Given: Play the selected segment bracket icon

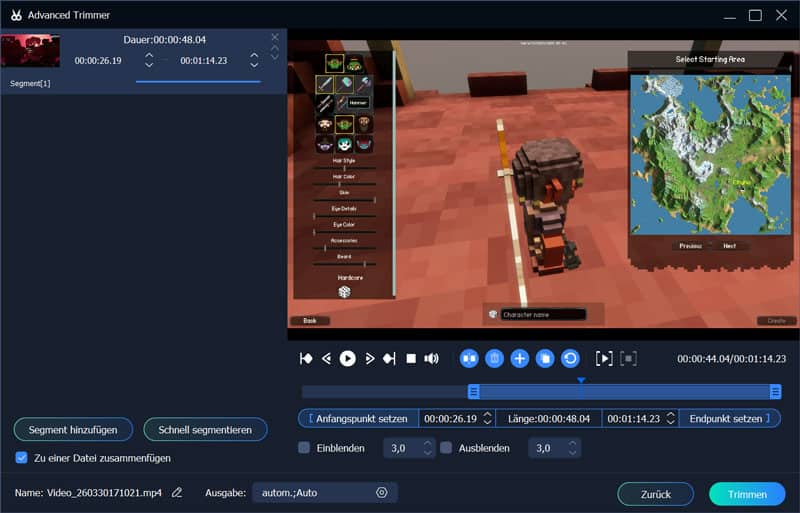Looking at the screenshot, I should [604, 358].
